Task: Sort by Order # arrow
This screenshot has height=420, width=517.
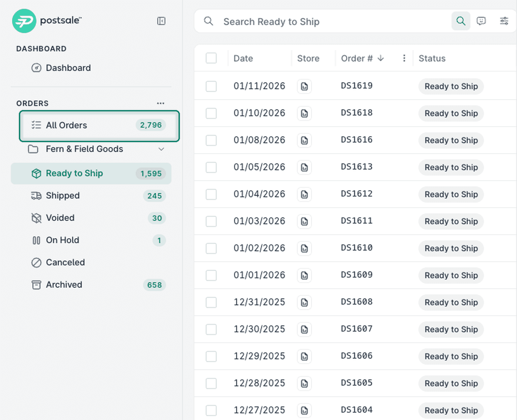Action: (x=381, y=58)
